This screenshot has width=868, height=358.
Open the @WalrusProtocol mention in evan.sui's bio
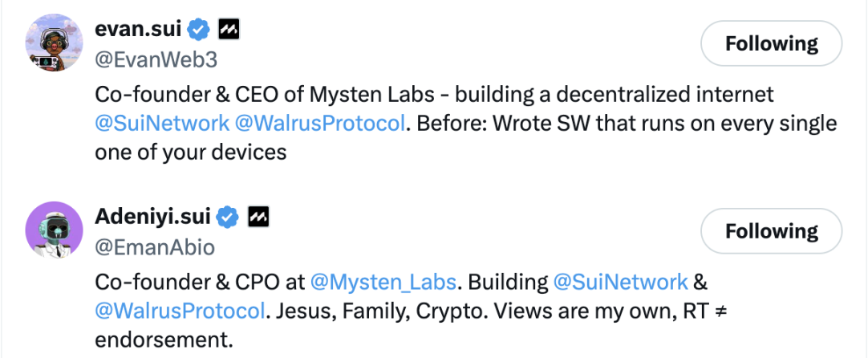coord(319,124)
